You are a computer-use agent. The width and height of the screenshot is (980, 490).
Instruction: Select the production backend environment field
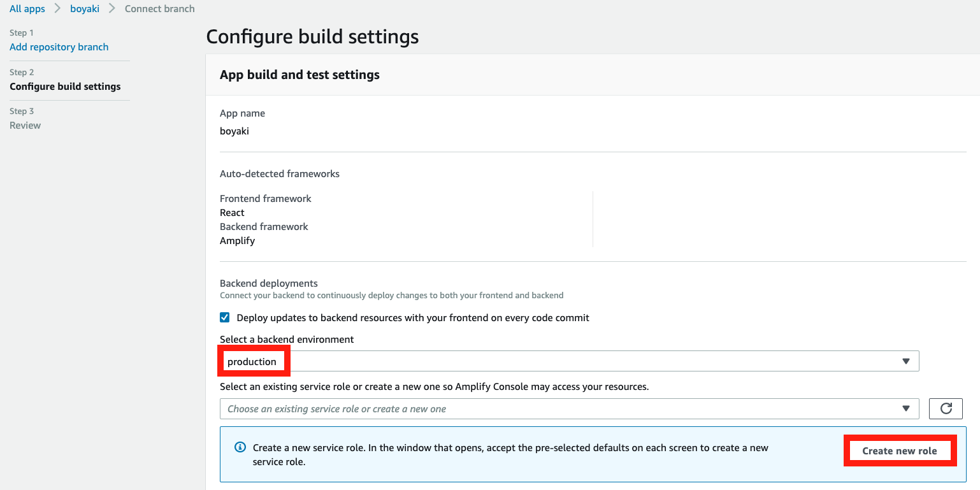[570, 361]
